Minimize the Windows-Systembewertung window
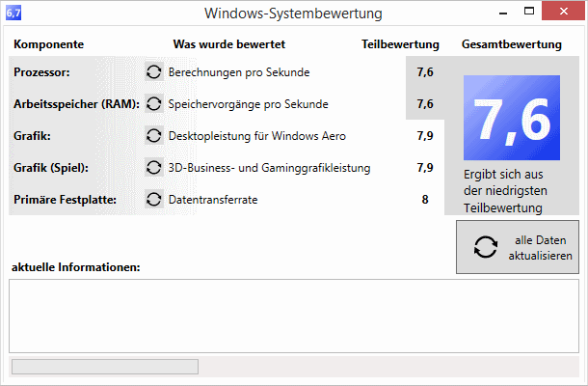The height and width of the screenshot is (386, 588). (x=503, y=12)
